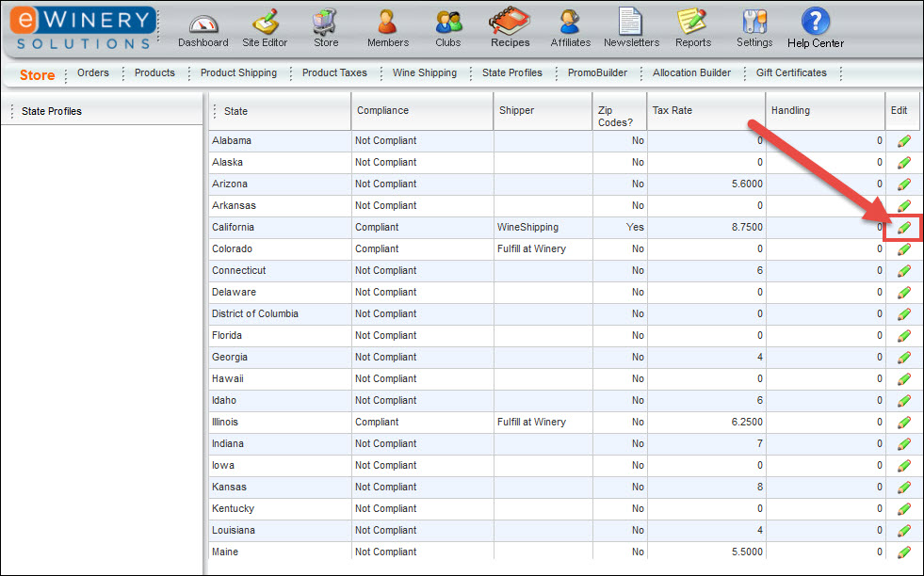Open Settings tools icon
This screenshot has width=924, height=576.
pyautogui.click(x=754, y=23)
